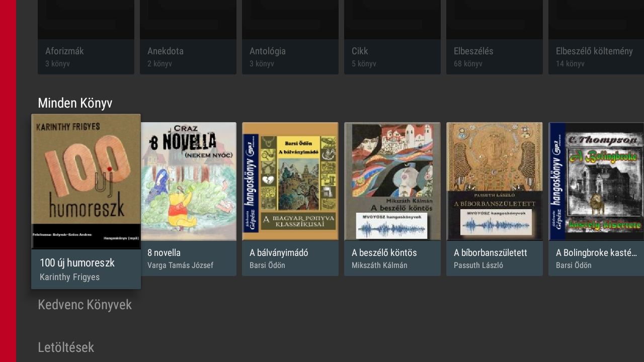Select the Minden Könyv row header

tap(75, 103)
